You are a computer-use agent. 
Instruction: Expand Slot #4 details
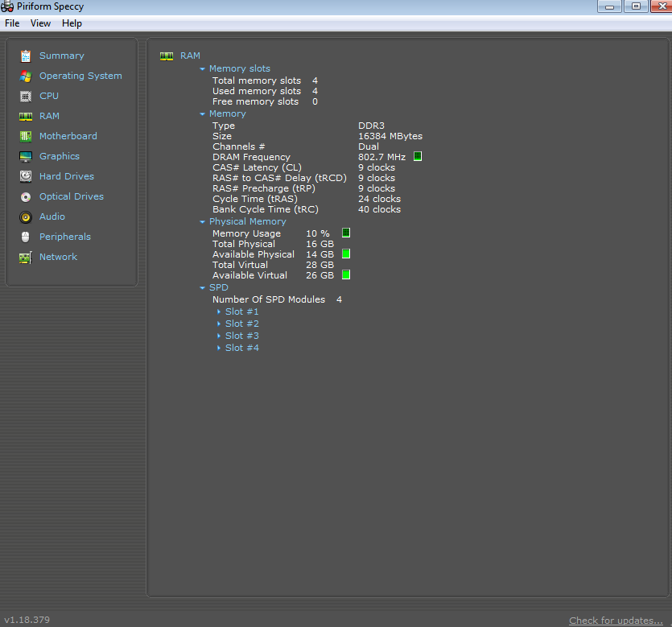[219, 348]
